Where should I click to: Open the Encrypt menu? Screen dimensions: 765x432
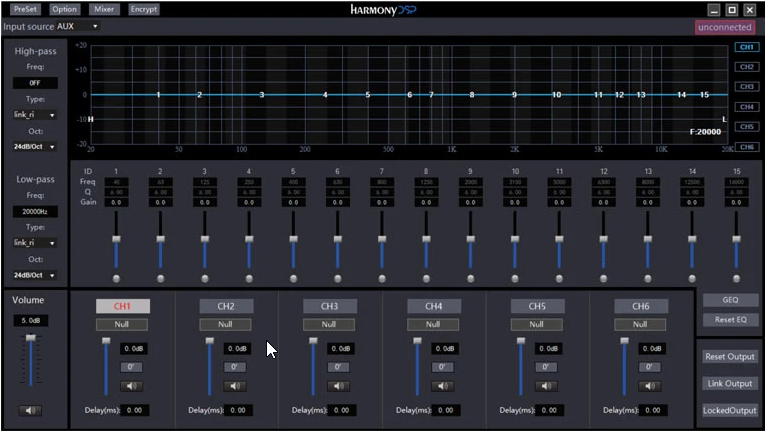pos(143,9)
